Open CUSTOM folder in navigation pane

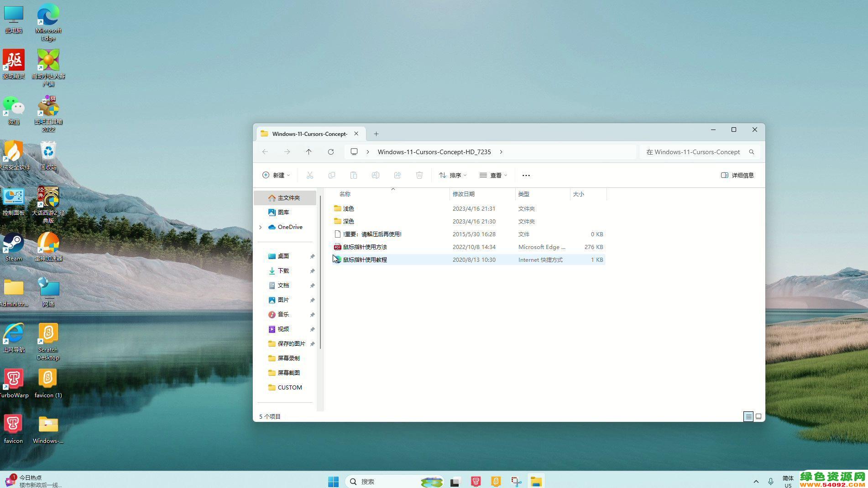tap(285, 387)
